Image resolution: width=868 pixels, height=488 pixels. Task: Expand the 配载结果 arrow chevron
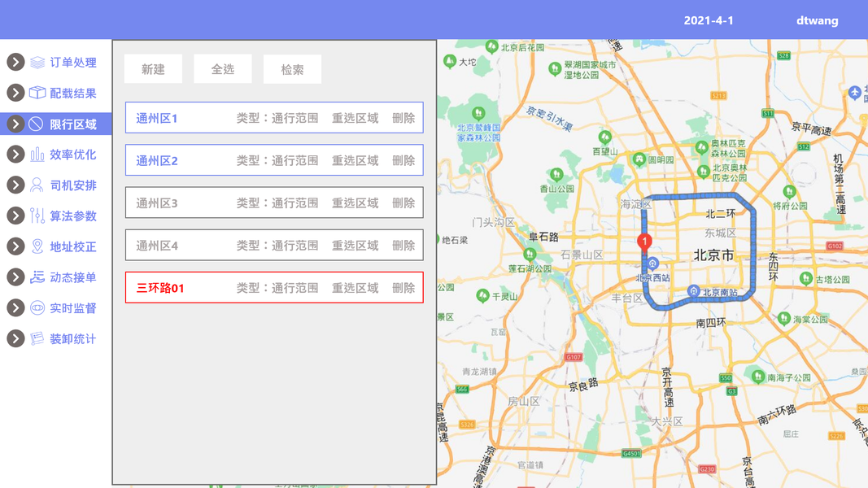click(x=15, y=93)
